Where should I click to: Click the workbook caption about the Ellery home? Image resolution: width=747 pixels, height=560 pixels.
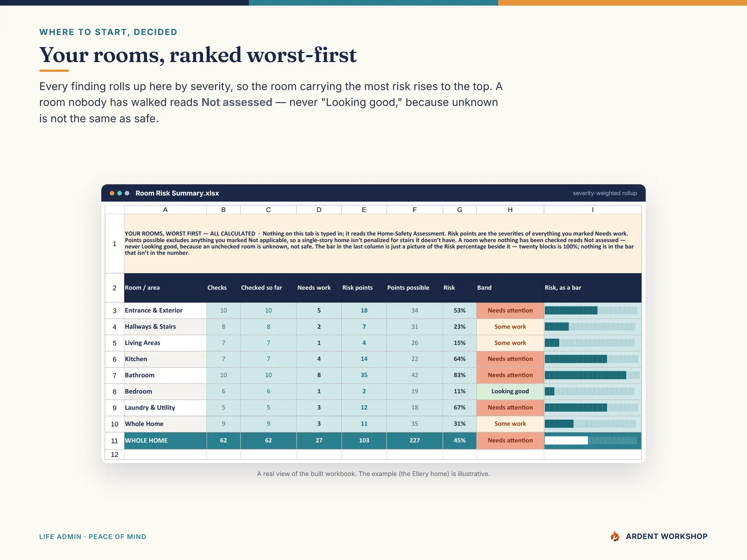tap(373, 474)
